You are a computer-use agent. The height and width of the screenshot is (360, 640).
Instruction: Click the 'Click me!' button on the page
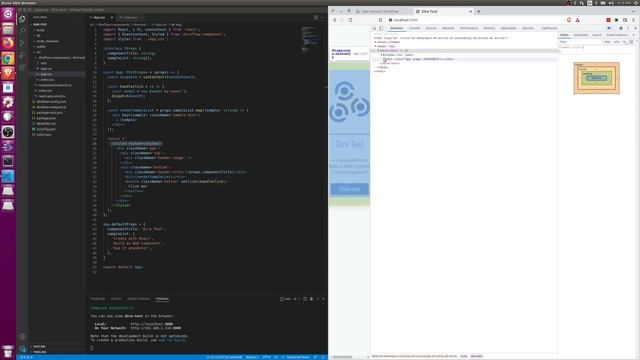(x=349, y=189)
